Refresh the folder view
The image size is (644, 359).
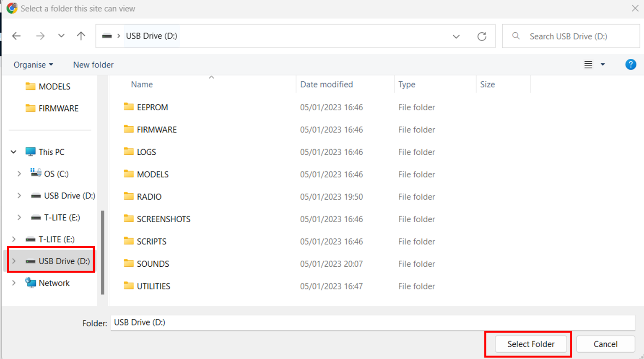[482, 36]
